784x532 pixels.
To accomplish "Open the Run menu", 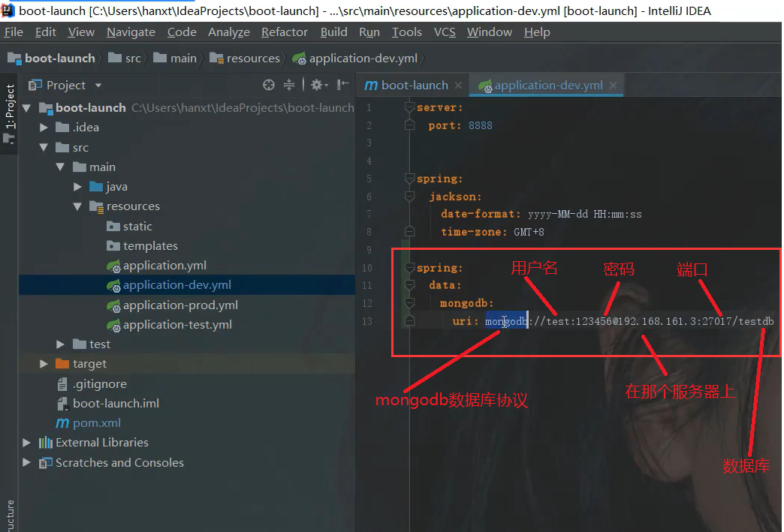I will [x=369, y=32].
